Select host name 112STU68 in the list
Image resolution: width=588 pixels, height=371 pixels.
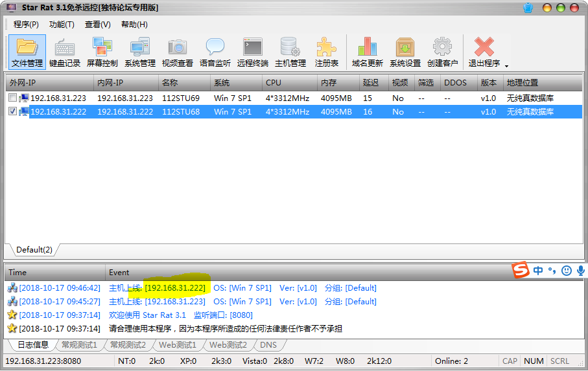(x=181, y=111)
